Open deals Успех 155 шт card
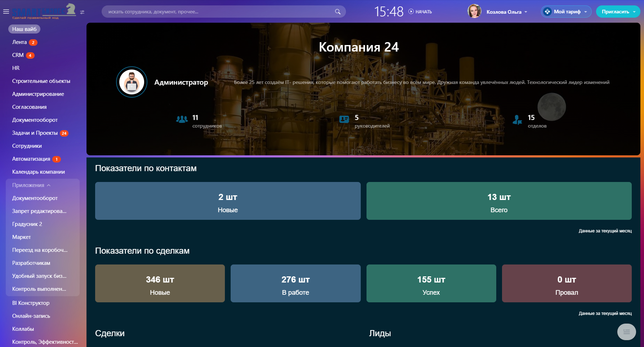The width and height of the screenshot is (644, 347). point(431,283)
